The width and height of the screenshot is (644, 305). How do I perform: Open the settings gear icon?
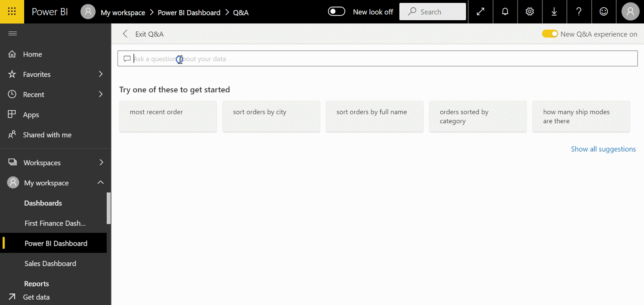[x=530, y=12]
